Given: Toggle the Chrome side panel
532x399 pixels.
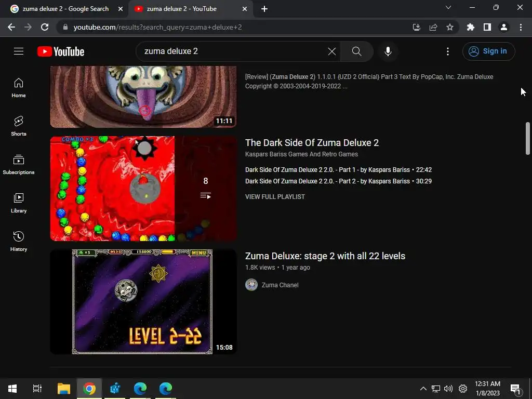Looking at the screenshot, I should [x=487, y=27].
